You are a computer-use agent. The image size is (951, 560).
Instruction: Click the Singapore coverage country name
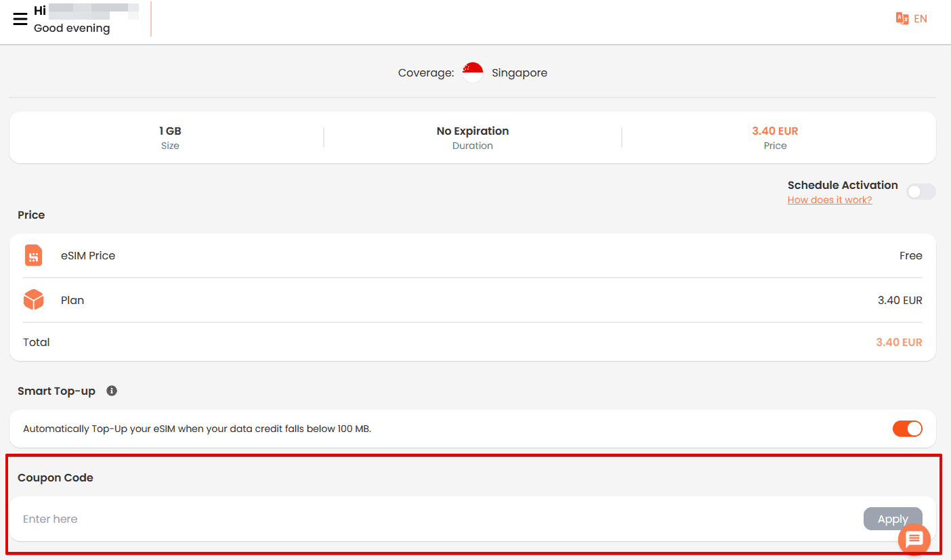pyautogui.click(x=519, y=72)
